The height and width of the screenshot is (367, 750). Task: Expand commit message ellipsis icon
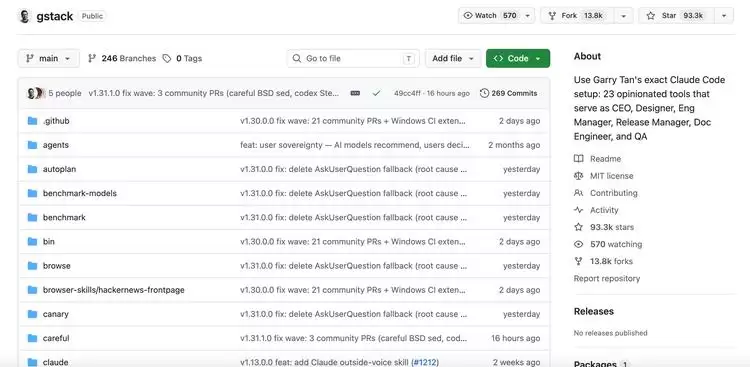(355, 93)
